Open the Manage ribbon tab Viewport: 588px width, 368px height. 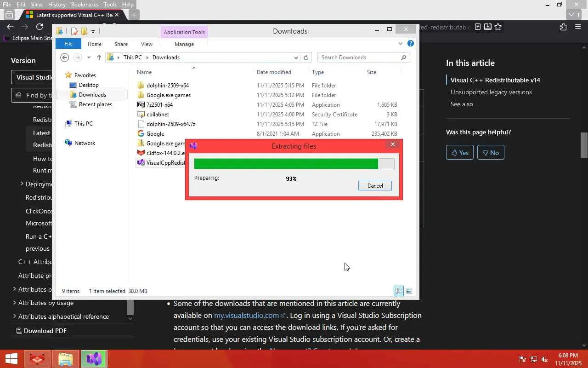point(184,44)
